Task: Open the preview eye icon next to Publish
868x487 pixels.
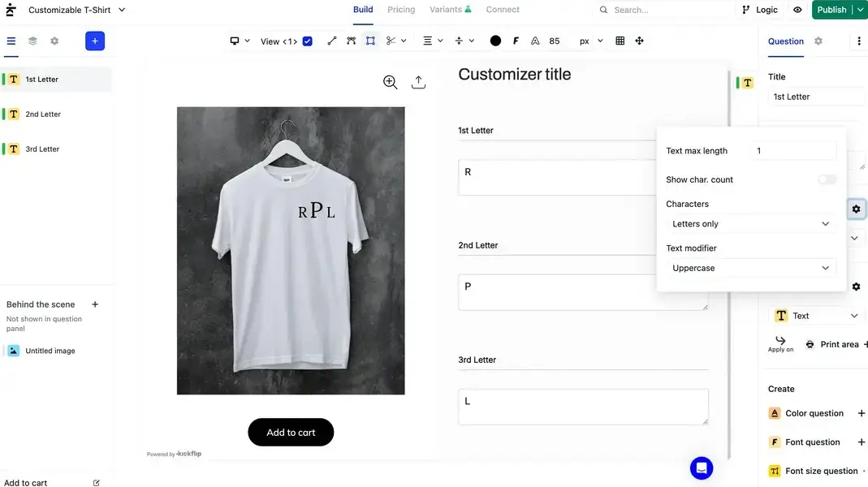Action: (797, 10)
